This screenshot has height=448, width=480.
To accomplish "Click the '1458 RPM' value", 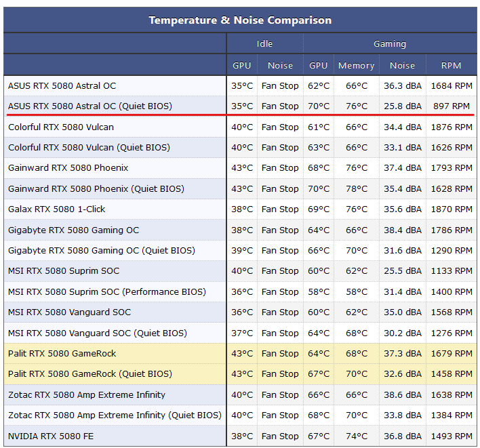I will click(x=452, y=374).
